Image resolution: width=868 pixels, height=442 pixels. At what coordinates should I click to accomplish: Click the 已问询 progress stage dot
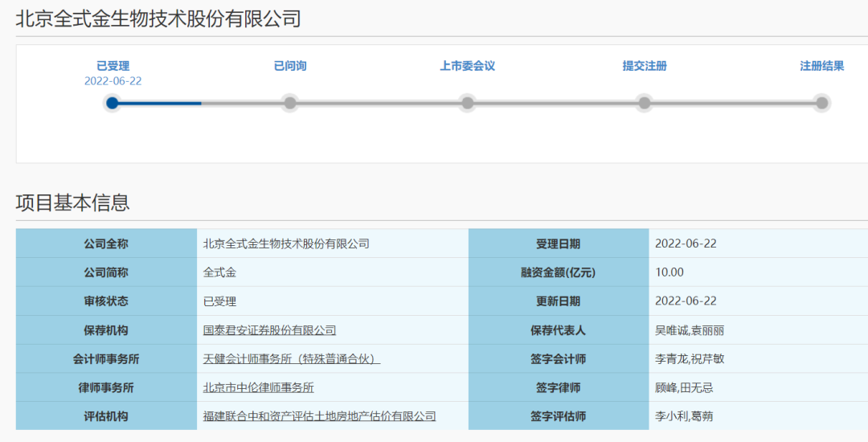click(290, 103)
